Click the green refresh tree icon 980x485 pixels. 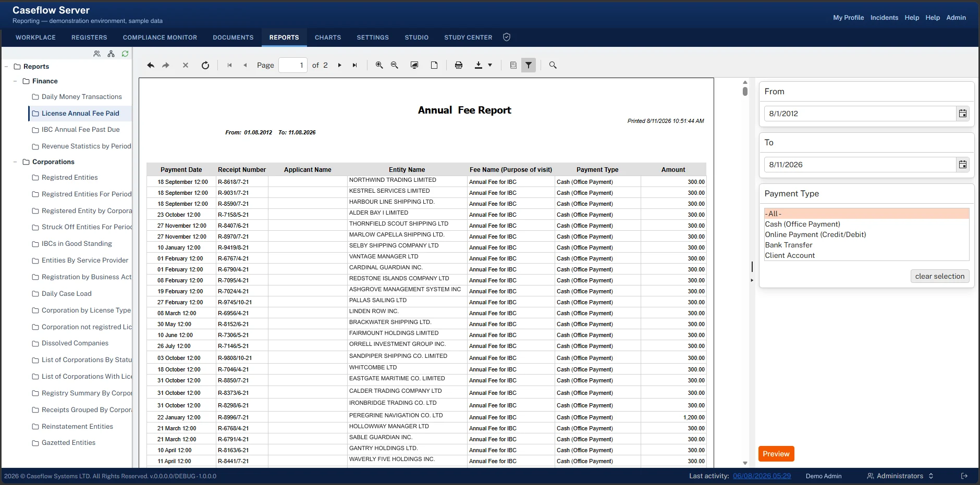(x=125, y=54)
